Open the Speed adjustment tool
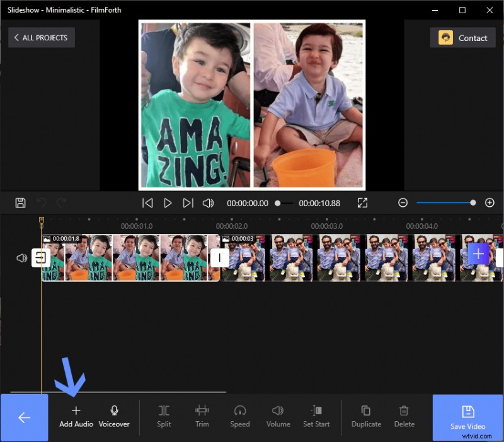Screen dimensions: 504x442 pyautogui.click(x=240, y=417)
